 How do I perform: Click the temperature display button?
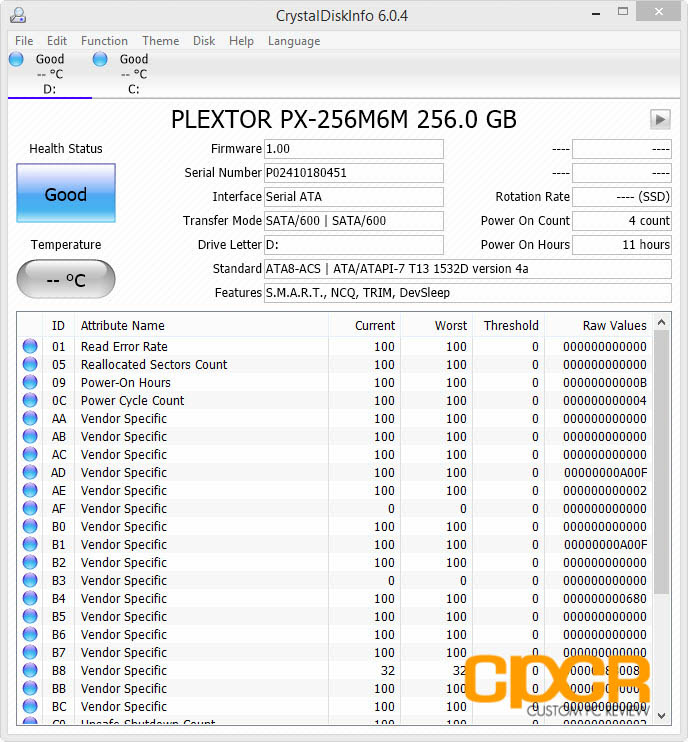(x=66, y=280)
